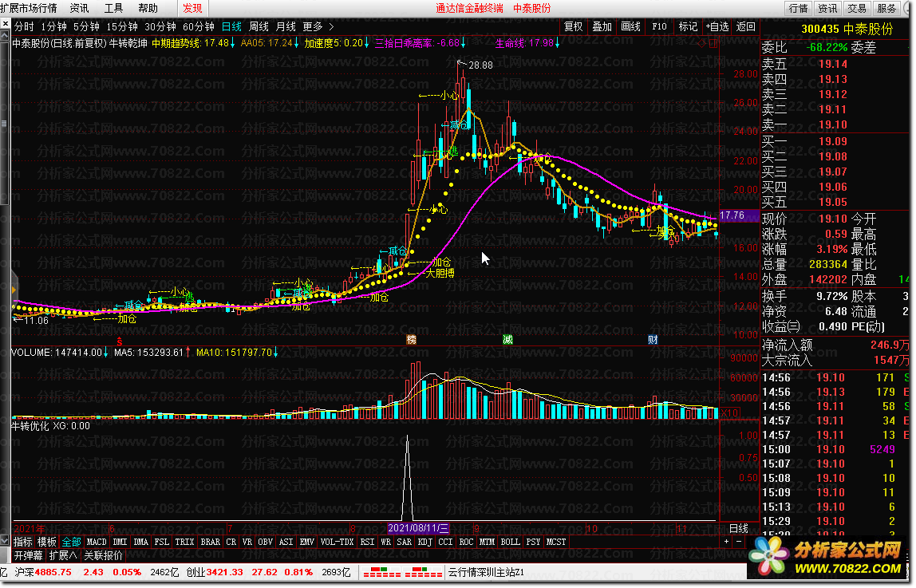This screenshot has height=588, width=916.
Task: Open the 榜 marker on the chart bottom
Action: coord(411,339)
